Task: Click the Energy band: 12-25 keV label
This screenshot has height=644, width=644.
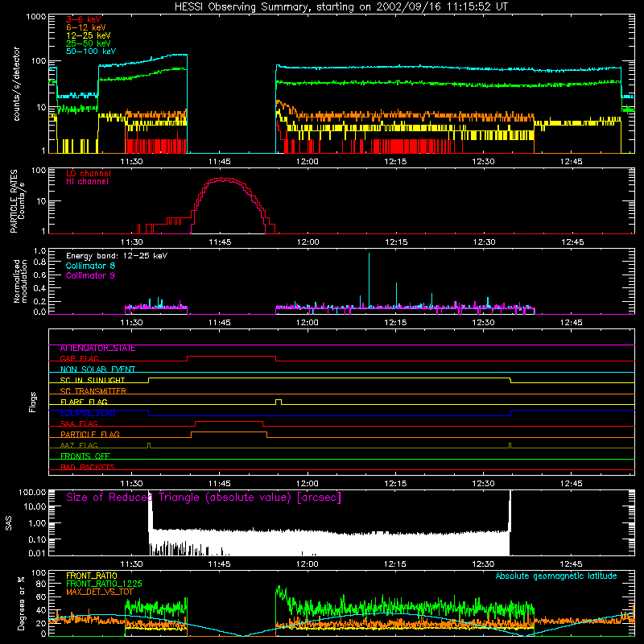Action: (x=117, y=256)
